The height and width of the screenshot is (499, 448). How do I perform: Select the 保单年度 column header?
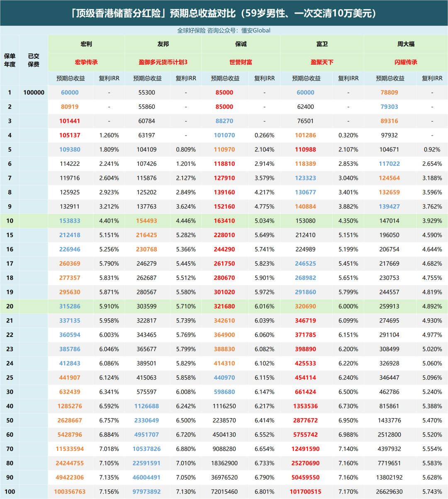(10, 60)
